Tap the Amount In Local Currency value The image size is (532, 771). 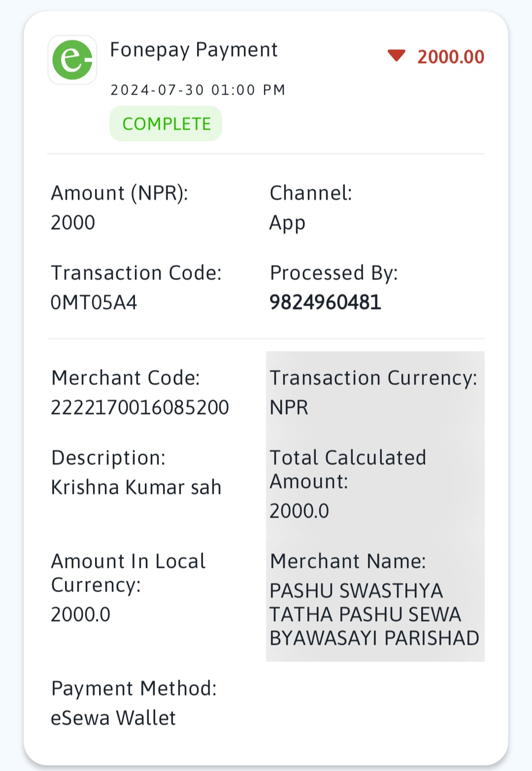pyautogui.click(x=81, y=614)
